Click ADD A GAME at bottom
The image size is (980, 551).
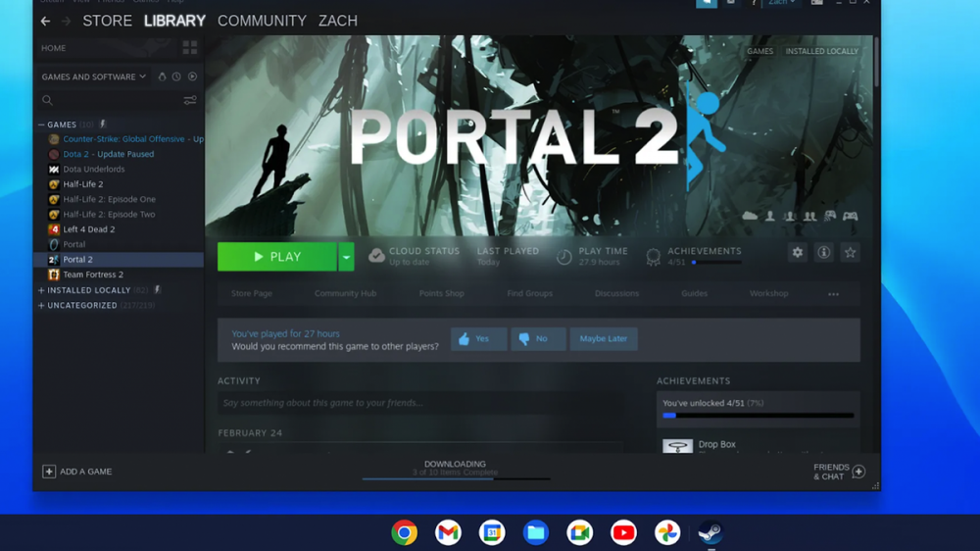tap(76, 472)
